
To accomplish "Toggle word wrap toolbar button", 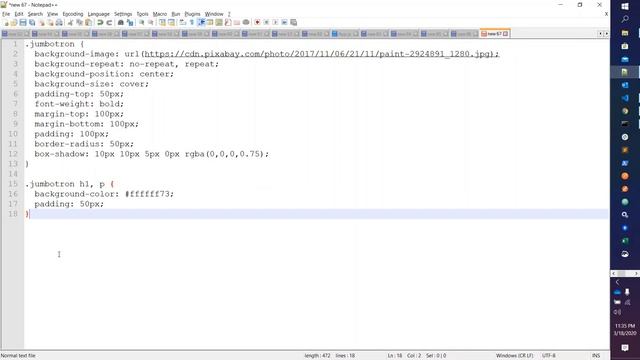I will tap(182, 22).
